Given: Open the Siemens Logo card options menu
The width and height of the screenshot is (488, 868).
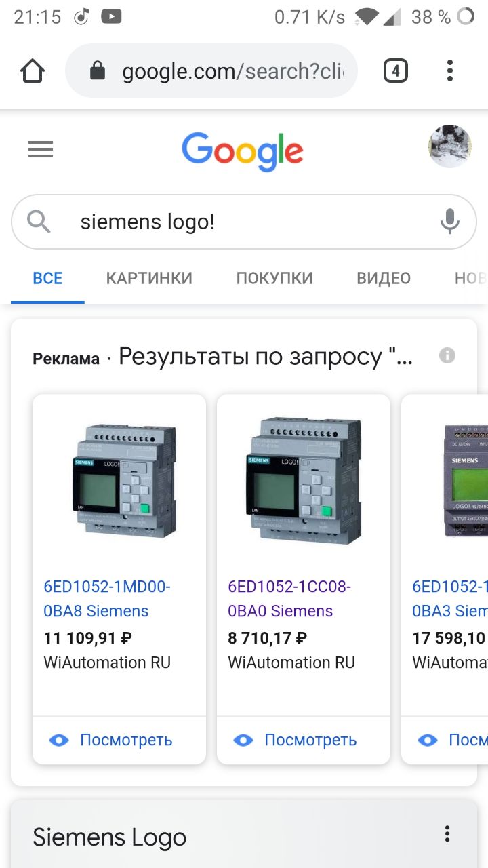Looking at the screenshot, I should (x=447, y=834).
